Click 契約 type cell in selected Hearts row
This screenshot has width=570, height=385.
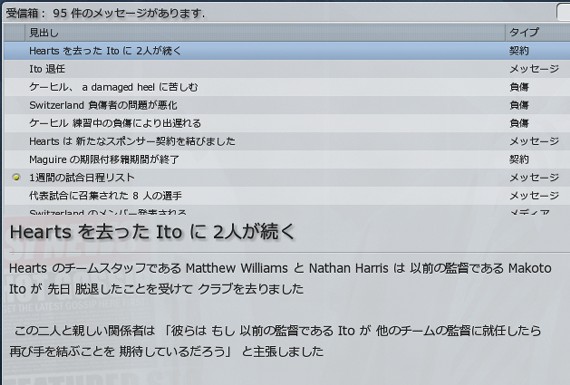(x=519, y=51)
